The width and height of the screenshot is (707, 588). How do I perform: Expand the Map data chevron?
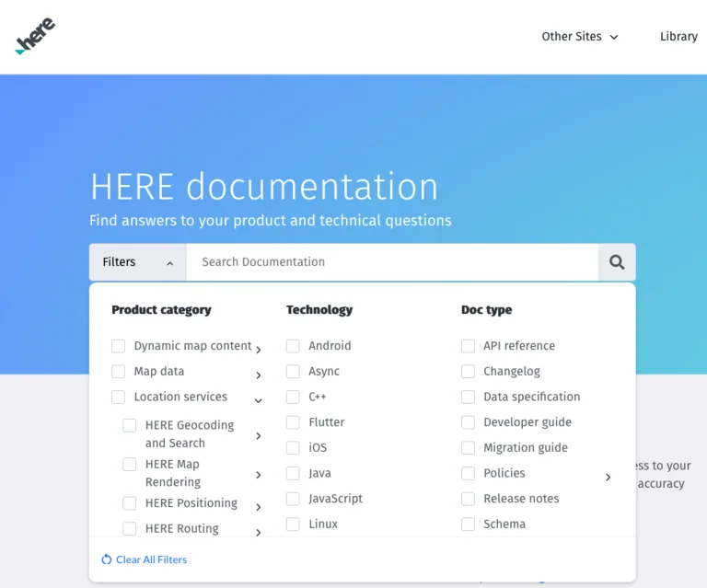(259, 375)
